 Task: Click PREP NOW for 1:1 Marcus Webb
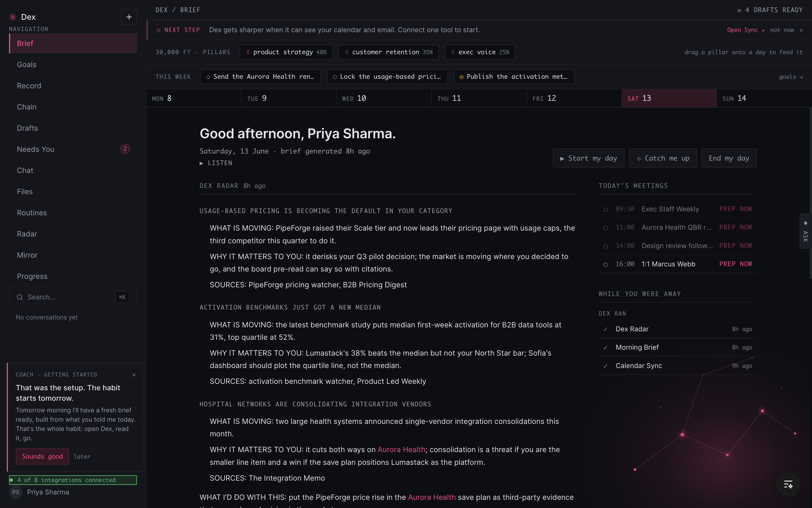[x=736, y=264]
